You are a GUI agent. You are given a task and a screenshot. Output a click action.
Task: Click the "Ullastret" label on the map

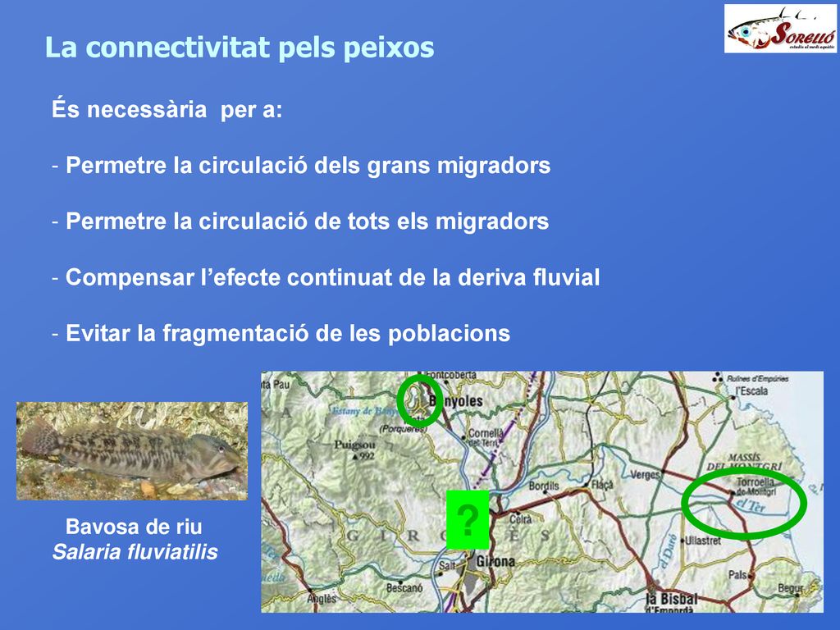[x=703, y=541]
